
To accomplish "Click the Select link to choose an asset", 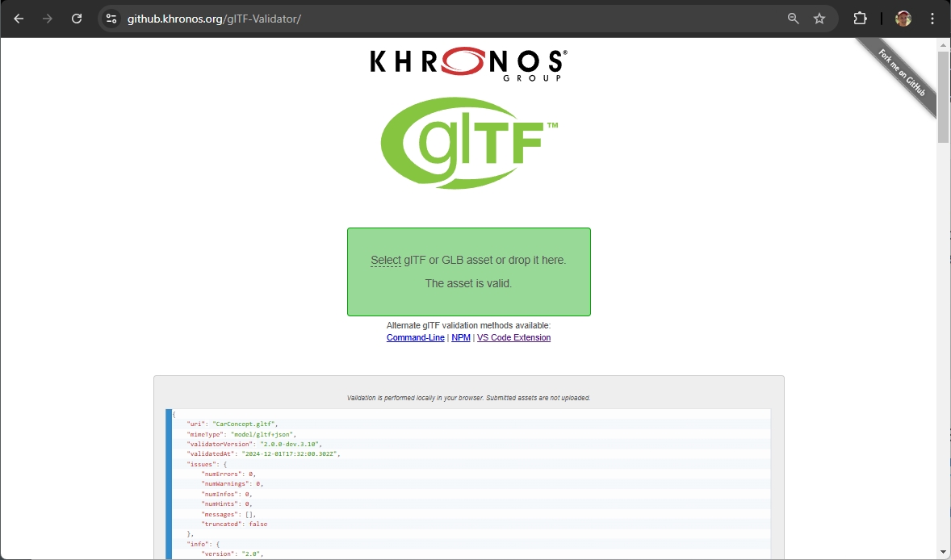I will pyautogui.click(x=386, y=260).
